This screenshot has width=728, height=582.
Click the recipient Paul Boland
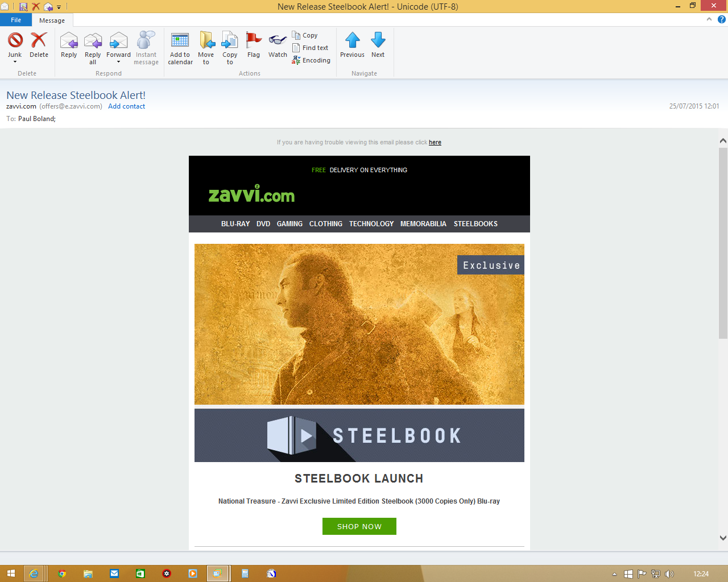coord(36,119)
